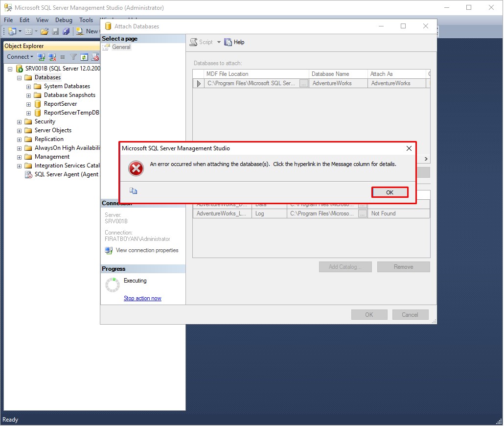Click the Databases folder icon

[28, 77]
